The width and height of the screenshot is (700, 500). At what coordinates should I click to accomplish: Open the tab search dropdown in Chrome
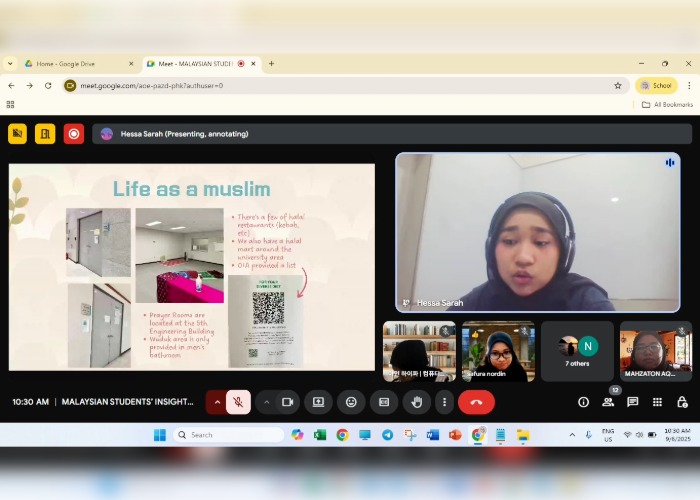(10, 63)
